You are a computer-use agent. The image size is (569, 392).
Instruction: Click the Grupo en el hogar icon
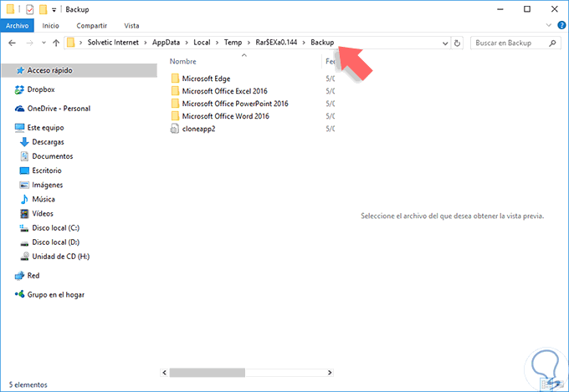[x=19, y=294]
